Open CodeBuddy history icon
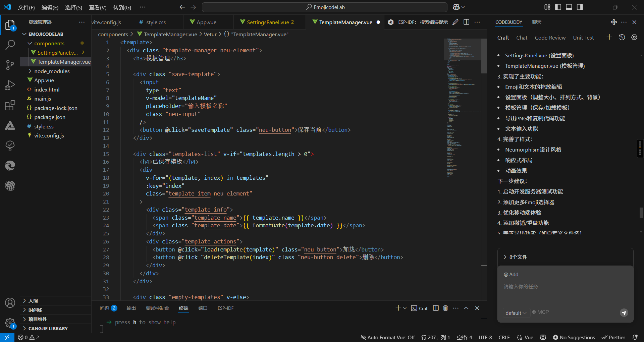 coord(622,38)
